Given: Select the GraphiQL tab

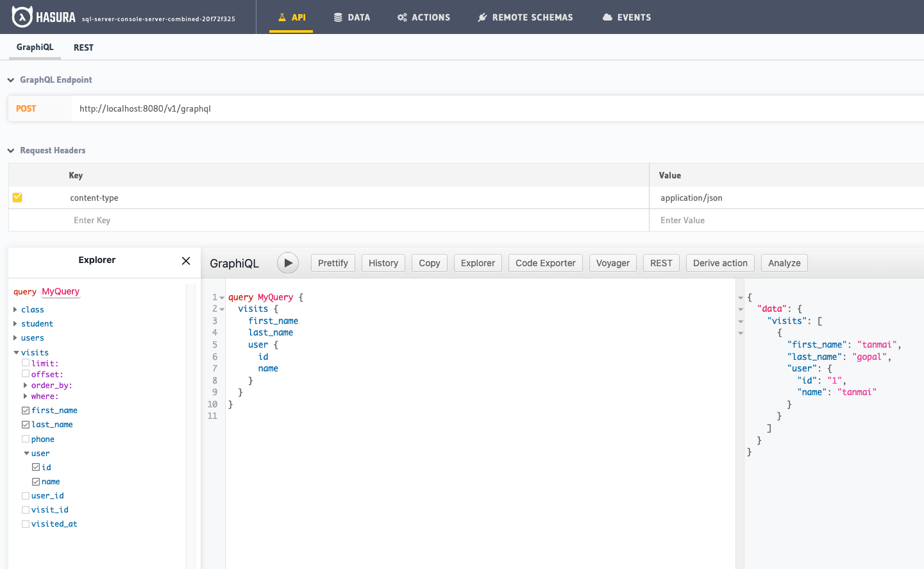Looking at the screenshot, I should point(34,47).
